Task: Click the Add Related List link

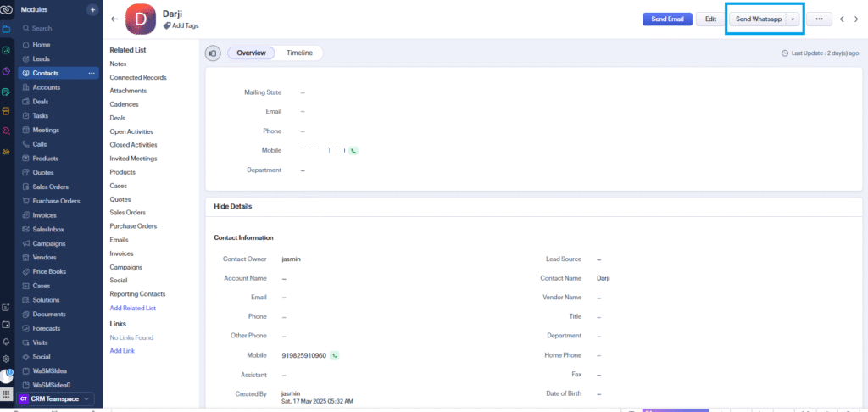Action: click(x=132, y=308)
